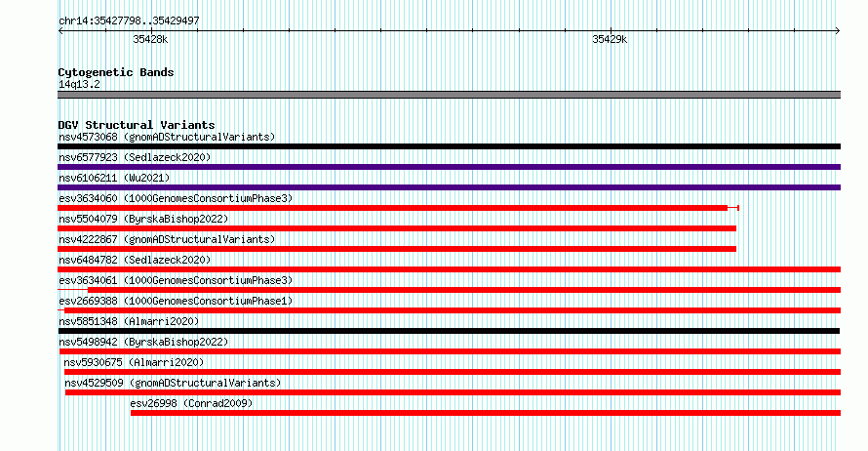Click the chr14:35427798..35429497 coordinates
Viewport: 868px width, 451px height.
tap(129, 20)
